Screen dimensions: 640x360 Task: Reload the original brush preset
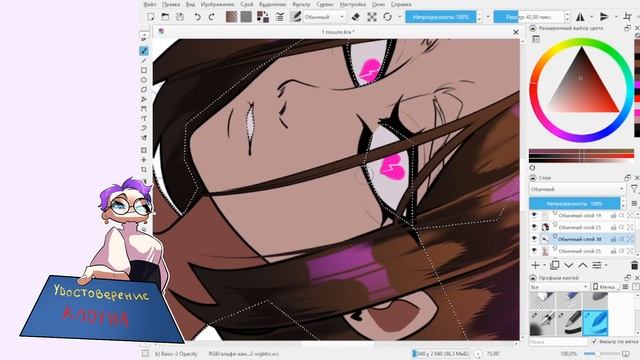coord(387,17)
